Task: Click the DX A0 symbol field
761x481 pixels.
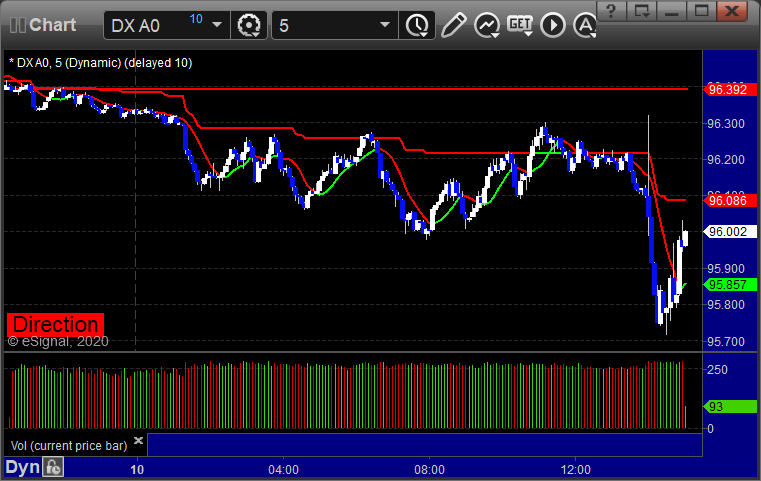Action: pyautogui.click(x=166, y=25)
